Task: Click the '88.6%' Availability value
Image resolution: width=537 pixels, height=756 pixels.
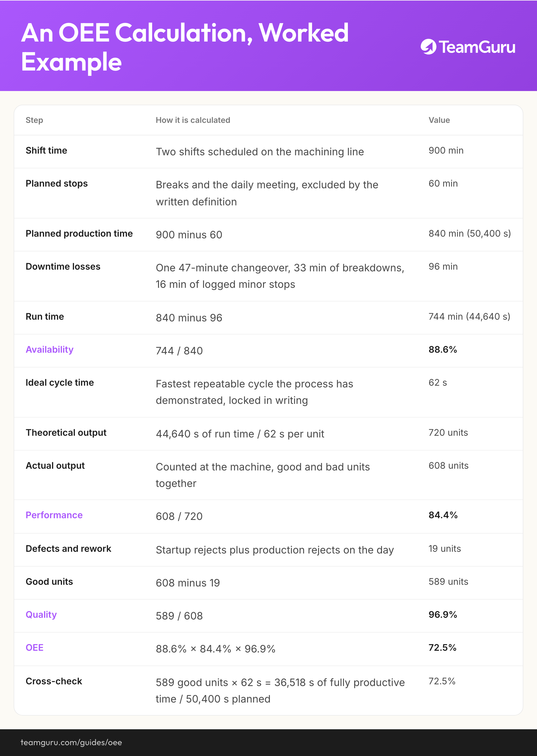Action: tap(443, 349)
